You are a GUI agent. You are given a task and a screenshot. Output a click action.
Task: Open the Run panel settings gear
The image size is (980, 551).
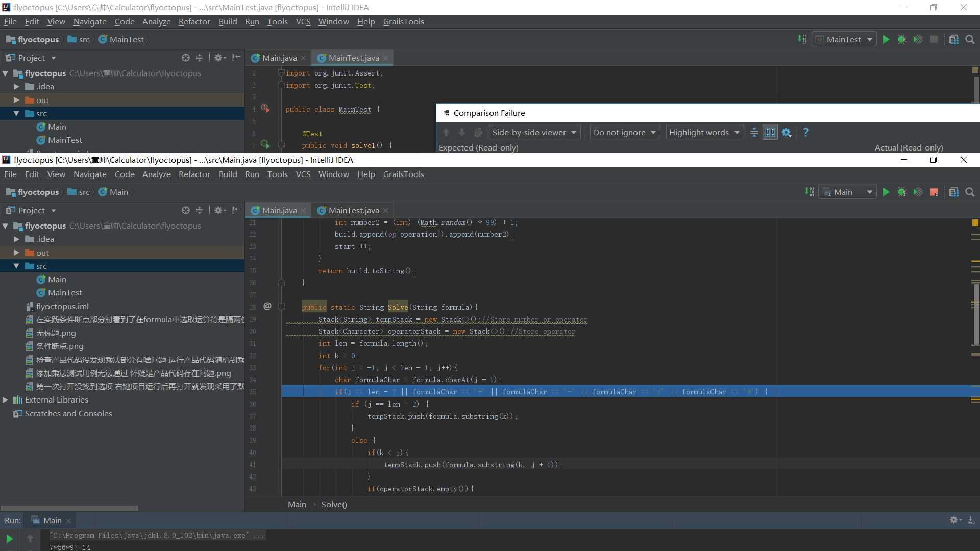(954, 520)
